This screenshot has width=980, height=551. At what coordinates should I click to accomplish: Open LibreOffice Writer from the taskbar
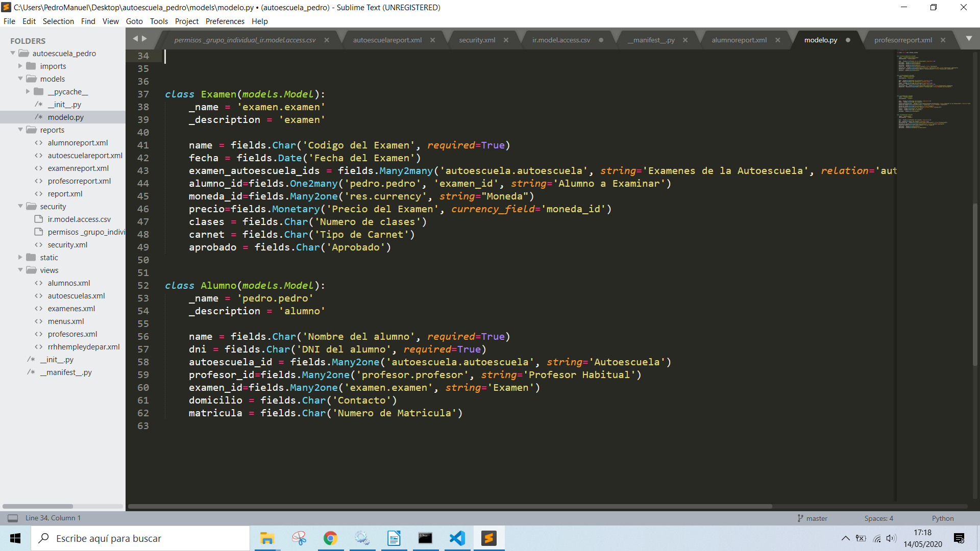pos(394,538)
